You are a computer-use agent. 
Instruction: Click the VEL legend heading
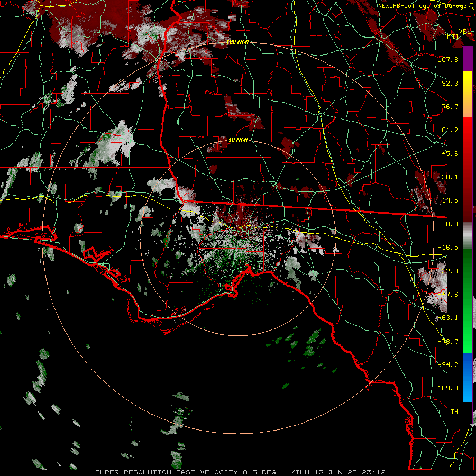464,32
